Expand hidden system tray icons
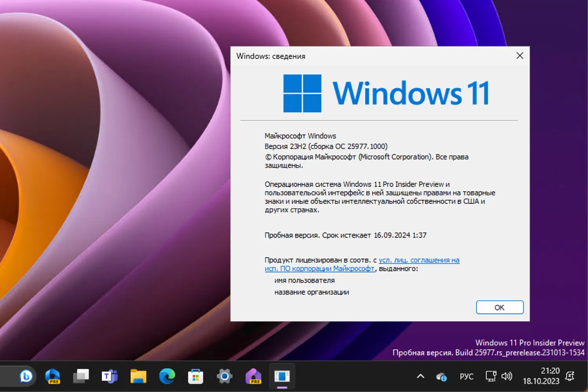This screenshot has width=588, height=392. point(420,376)
